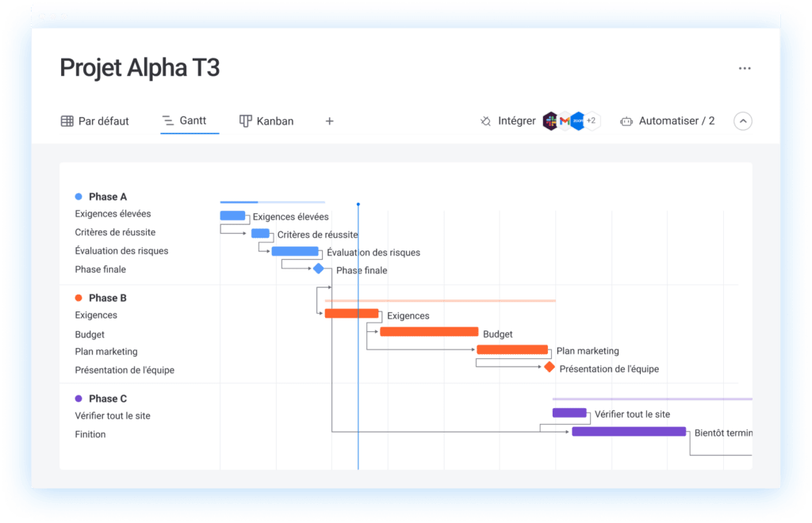
Task: Select the purple Vérifier tout le site bar
Action: 569,413
